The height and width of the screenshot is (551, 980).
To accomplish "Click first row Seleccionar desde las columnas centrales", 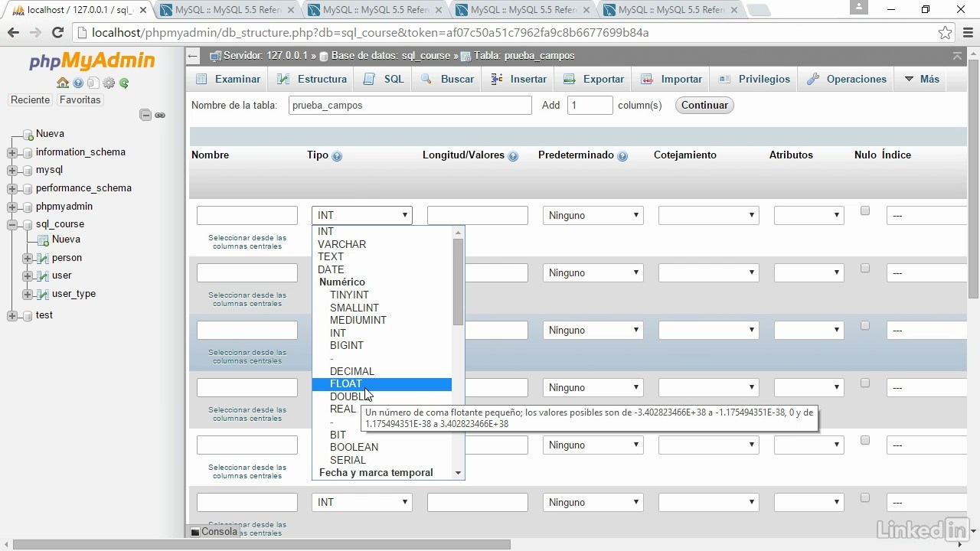I will [247, 242].
